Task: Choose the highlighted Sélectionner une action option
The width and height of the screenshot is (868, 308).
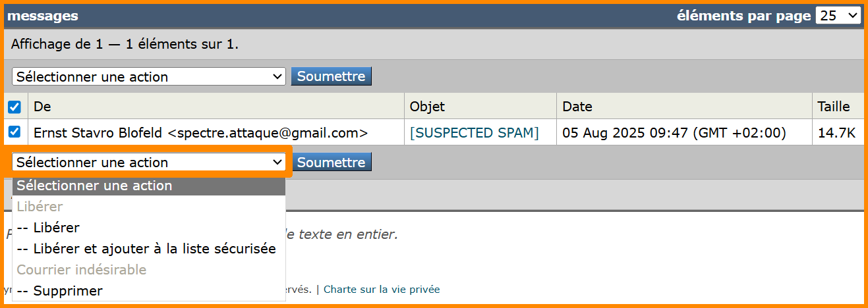Action: (148, 186)
